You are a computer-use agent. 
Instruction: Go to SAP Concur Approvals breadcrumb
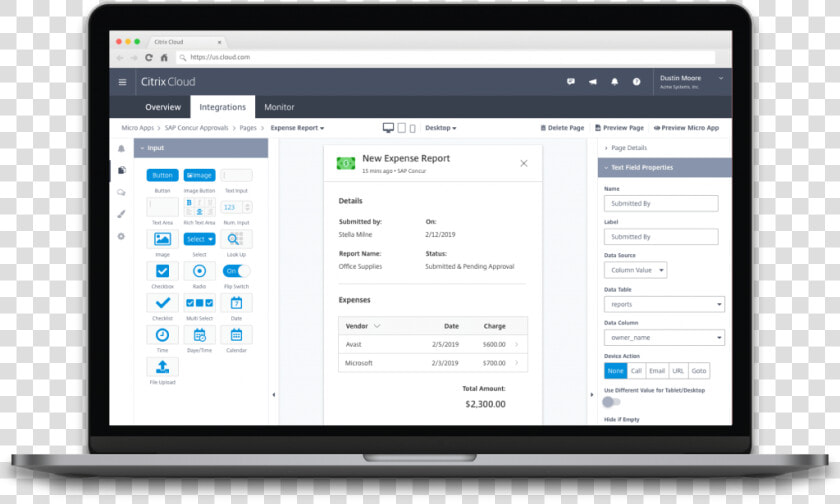(196, 128)
